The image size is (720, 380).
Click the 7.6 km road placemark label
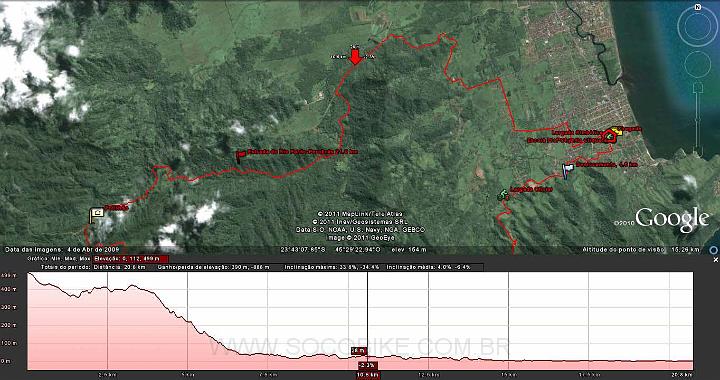pyautogui.click(x=303, y=152)
